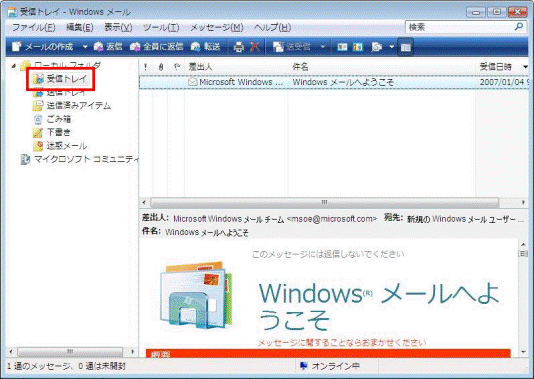
Task: Sort by flag column header
Action: click(176, 67)
